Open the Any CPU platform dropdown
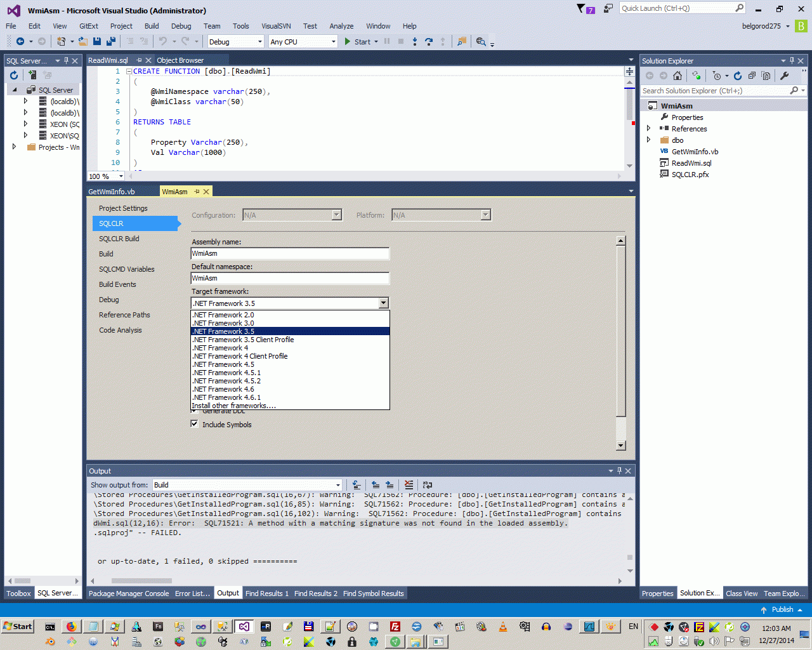Screen dimensions: 812x650 pyautogui.click(x=303, y=42)
